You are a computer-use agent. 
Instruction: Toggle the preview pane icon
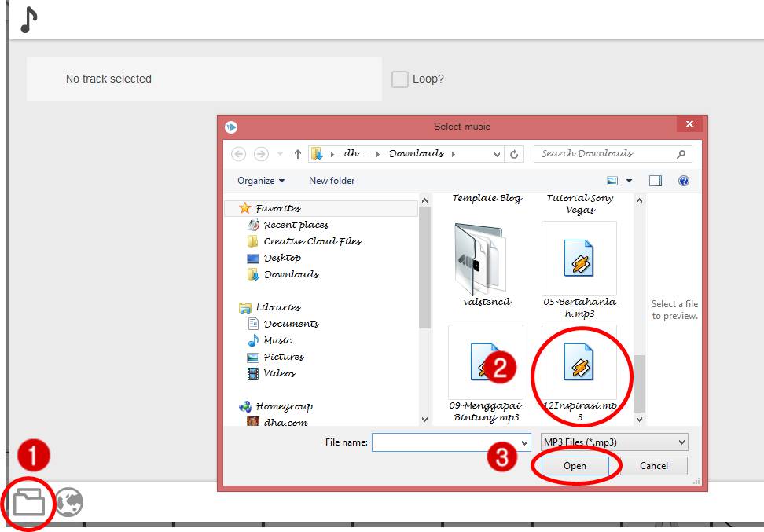point(656,181)
